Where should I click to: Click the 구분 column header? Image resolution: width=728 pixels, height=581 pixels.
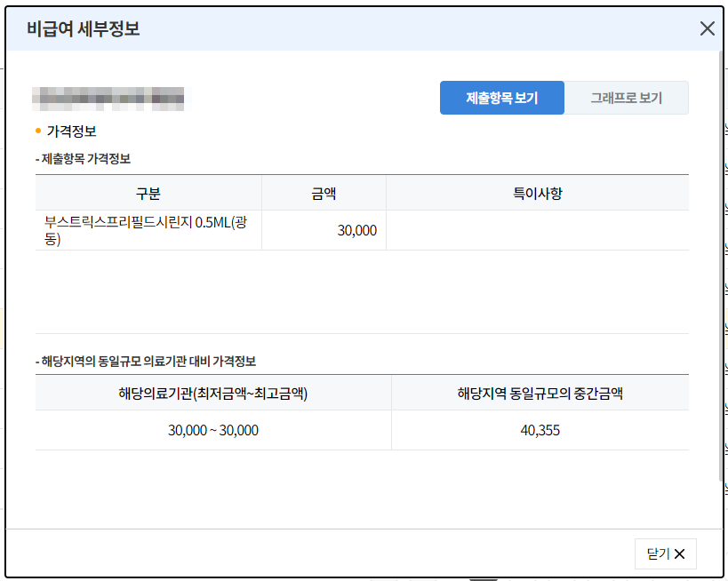pos(148,193)
